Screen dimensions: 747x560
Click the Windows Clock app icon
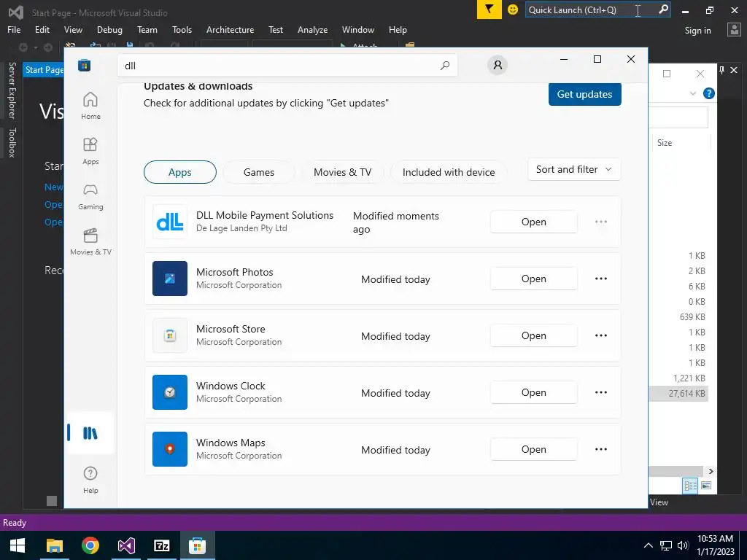click(x=170, y=392)
